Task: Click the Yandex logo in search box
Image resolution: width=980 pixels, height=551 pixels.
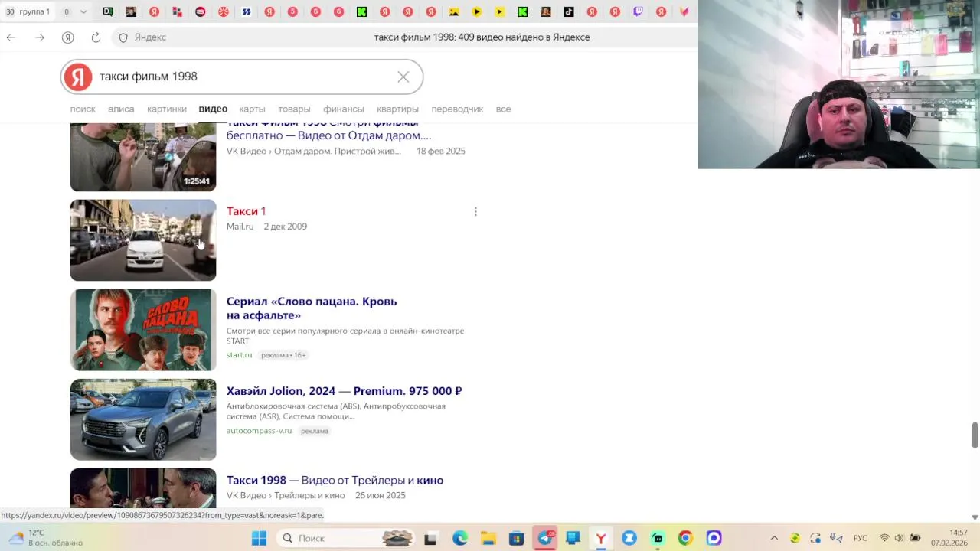Action: point(77,77)
